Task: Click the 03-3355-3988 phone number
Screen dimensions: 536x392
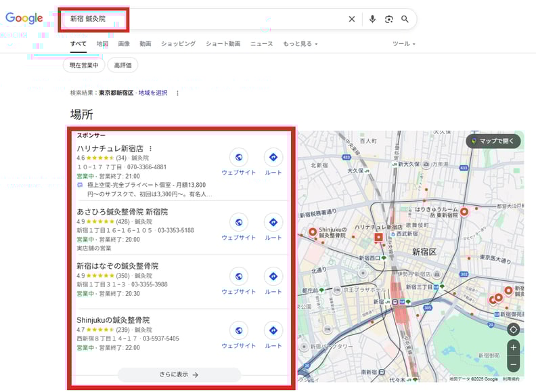Action: point(150,284)
